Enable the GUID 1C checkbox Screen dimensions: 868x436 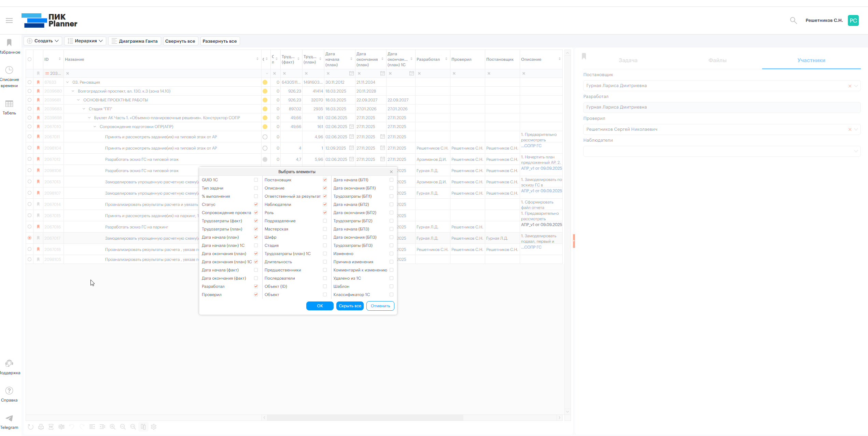coord(256,180)
